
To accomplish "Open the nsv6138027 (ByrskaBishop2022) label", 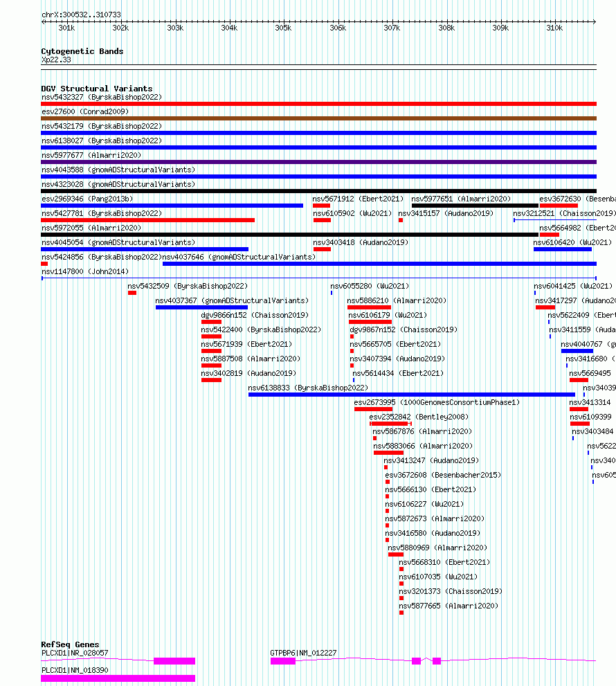I will coord(102,141).
